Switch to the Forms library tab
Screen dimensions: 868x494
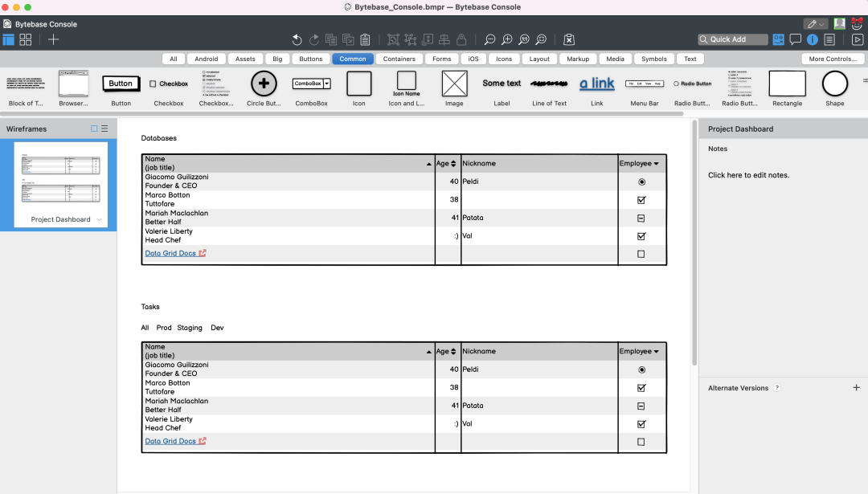[442, 59]
